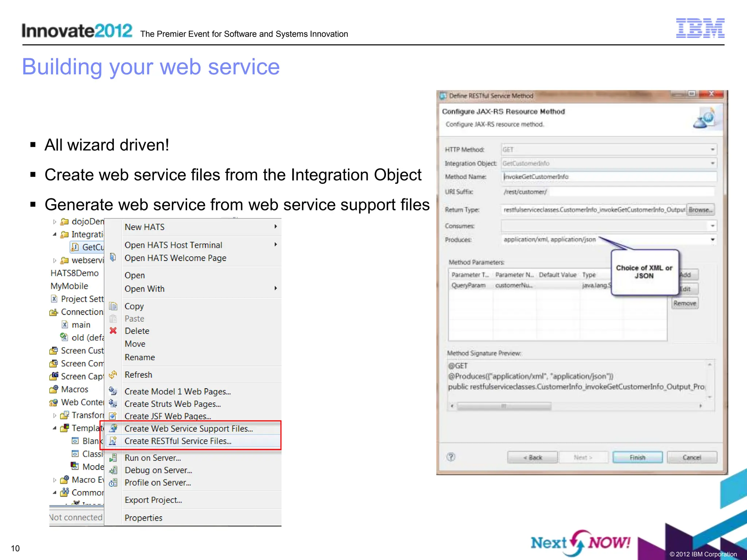Click the IBM logo
Screen dimensions: 747x560
click(x=700, y=28)
